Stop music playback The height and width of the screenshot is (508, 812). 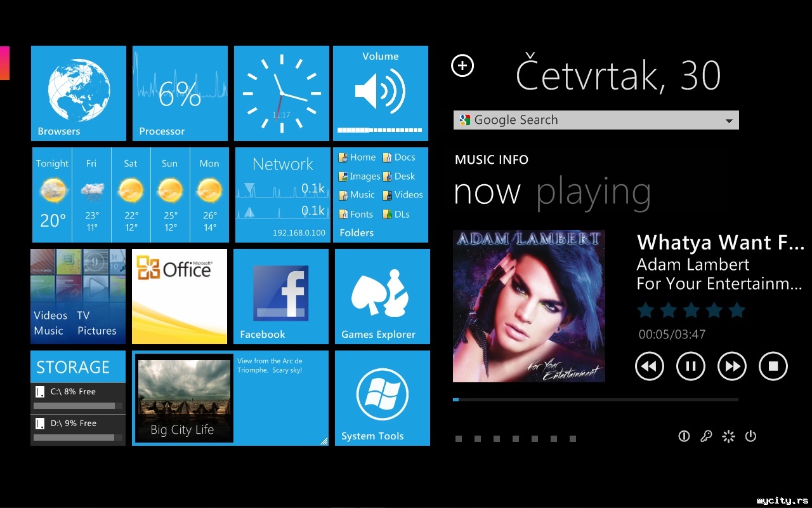[773, 366]
